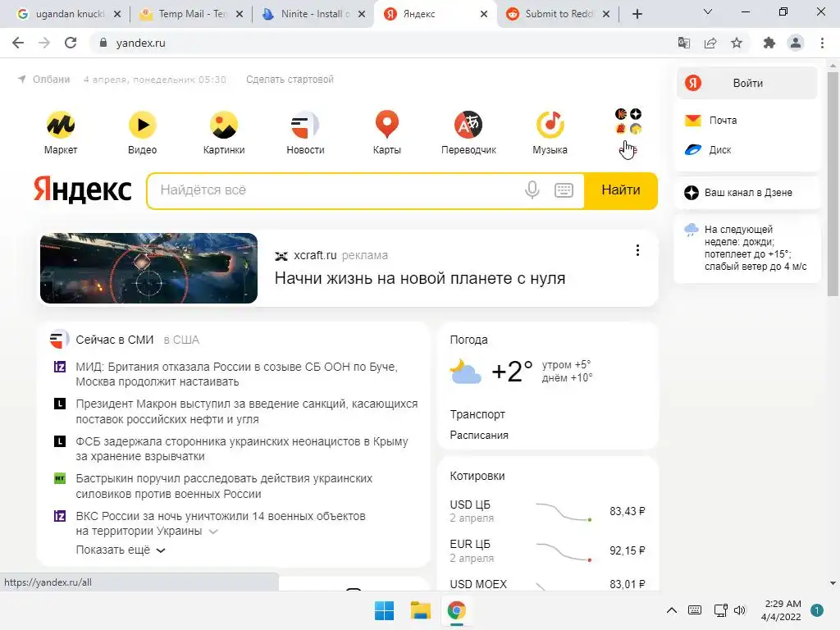Open Котировки quotes heading
Viewport: 840px width, 630px height.
[x=477, y=476]
